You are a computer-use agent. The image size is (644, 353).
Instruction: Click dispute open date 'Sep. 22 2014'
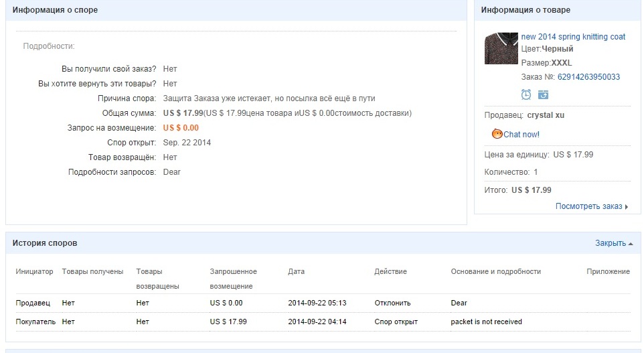point(187,143)
